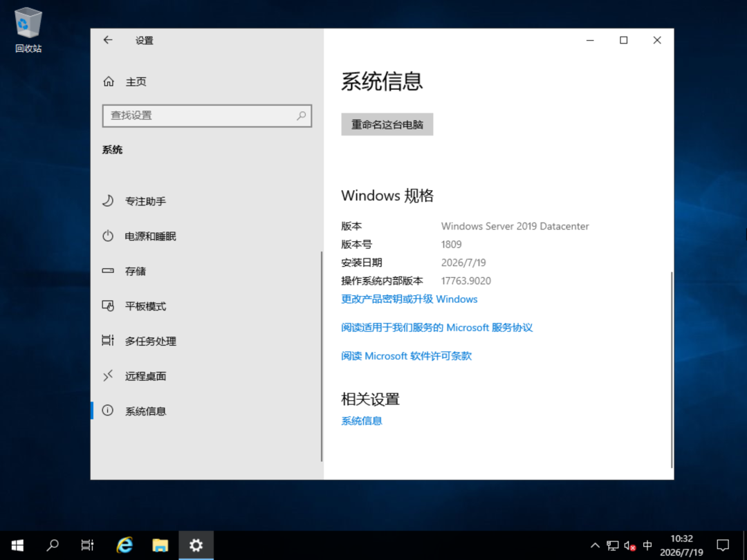Open 阅读 Microsoft 软件许可条款 link
Viewport: 747px width, 560px height.
tap(407, 356)
